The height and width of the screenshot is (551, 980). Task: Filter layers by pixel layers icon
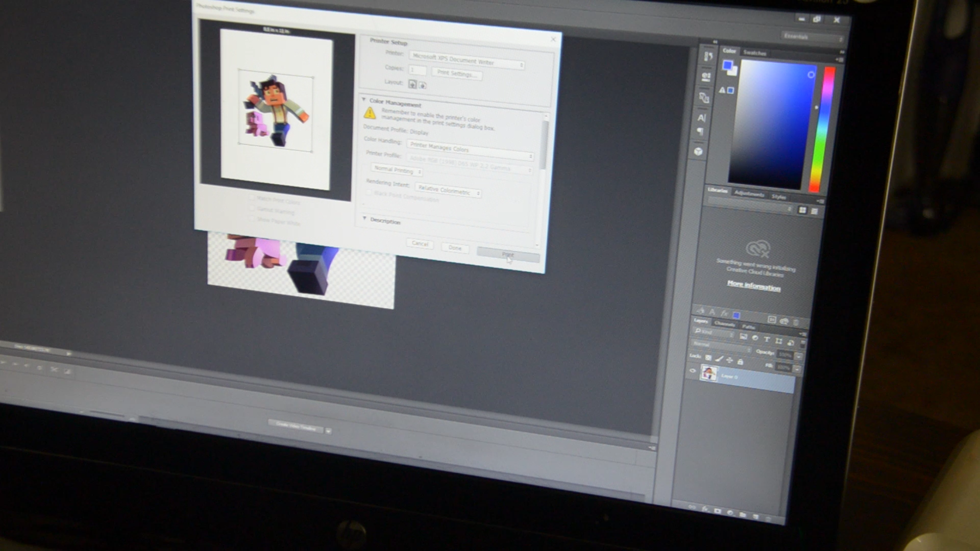tap(743, 337)
